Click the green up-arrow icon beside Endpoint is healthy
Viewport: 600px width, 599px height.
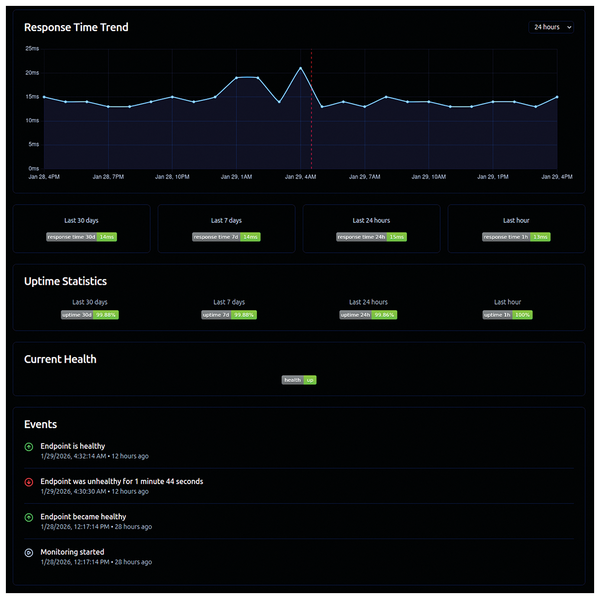coord(29,447)
